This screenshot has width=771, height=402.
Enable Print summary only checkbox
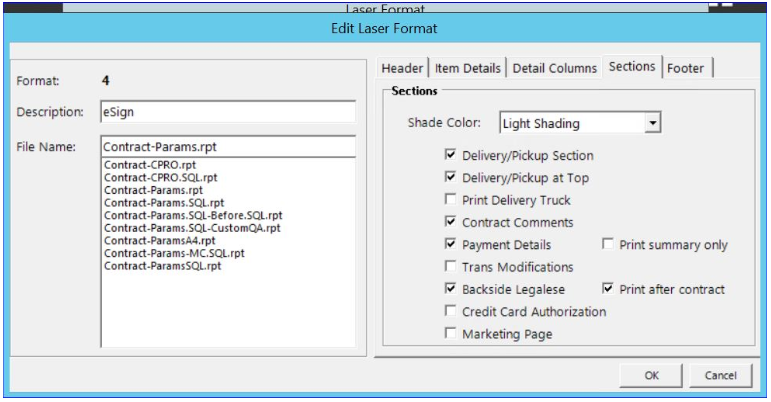click(608, 244)
